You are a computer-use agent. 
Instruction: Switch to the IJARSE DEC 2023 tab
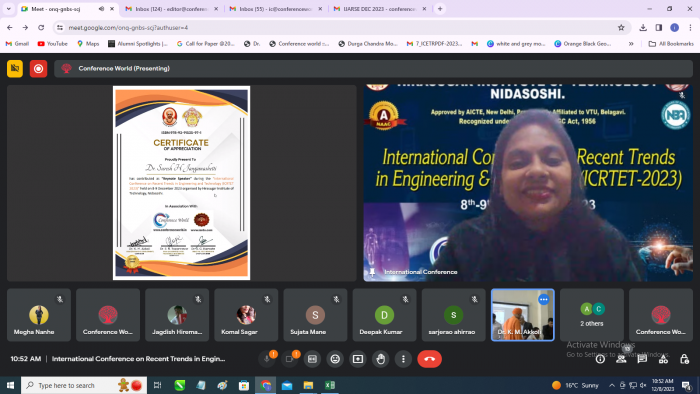379,9
